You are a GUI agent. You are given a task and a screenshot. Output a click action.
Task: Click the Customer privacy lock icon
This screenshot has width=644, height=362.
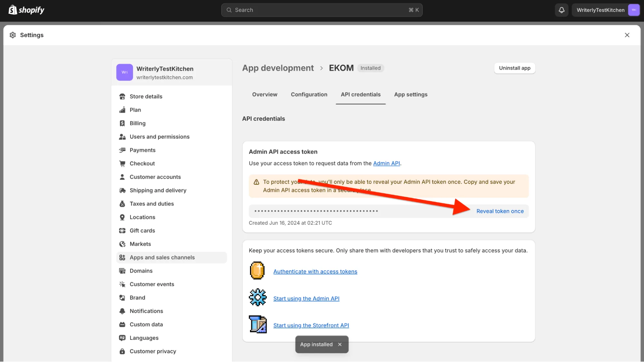click(x=122, y=352)
